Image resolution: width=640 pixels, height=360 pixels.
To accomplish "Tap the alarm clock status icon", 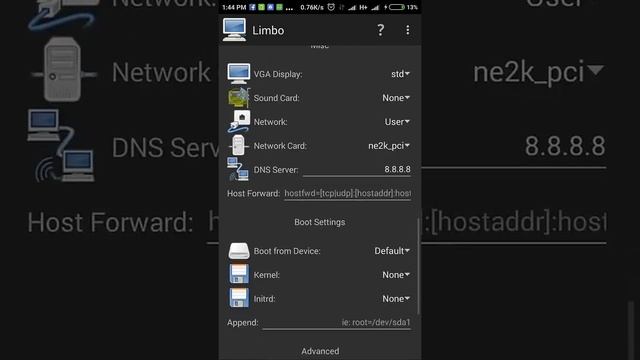I will tap(331, 7).
